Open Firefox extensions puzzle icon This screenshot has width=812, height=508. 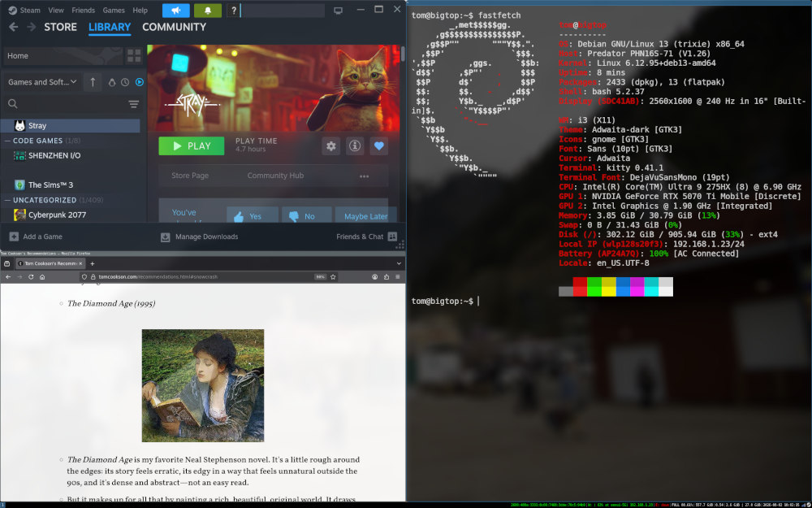pyautogui.click(x=387, y=277)
